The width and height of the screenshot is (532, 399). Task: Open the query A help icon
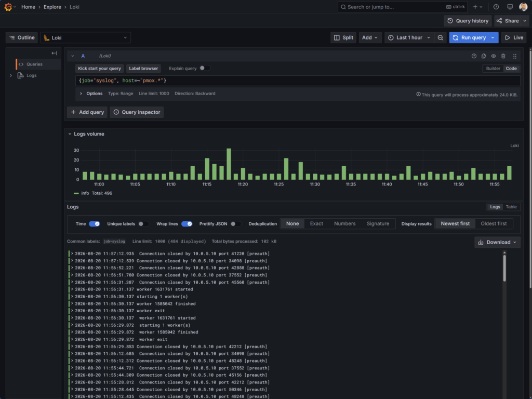[474, 56]
